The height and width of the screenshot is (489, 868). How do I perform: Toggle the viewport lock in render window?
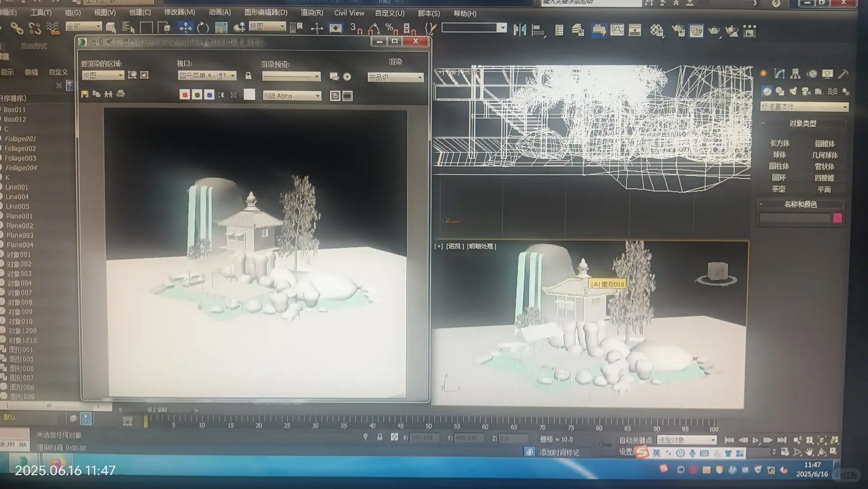[x=248, y=76]
